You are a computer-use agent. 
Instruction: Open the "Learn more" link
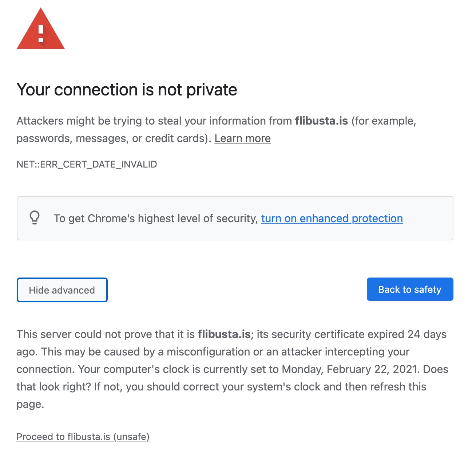tap(242, 138)
